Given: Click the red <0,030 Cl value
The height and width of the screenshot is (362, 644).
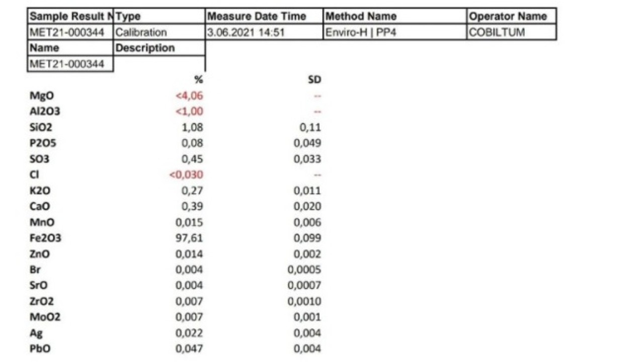Looking at the screenshot, I should click(x=187, y=174).
